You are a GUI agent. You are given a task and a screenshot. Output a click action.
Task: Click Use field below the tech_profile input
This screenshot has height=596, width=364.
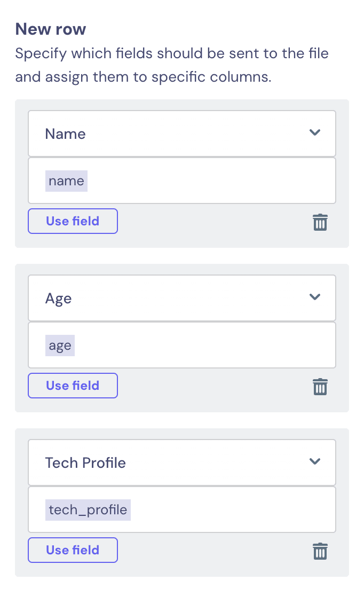pyautogui.click(x=73, y=550)
